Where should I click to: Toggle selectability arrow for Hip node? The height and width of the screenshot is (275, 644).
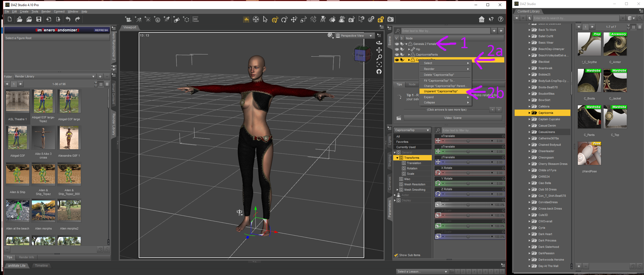pyautogui.click(x=402, y=49)
